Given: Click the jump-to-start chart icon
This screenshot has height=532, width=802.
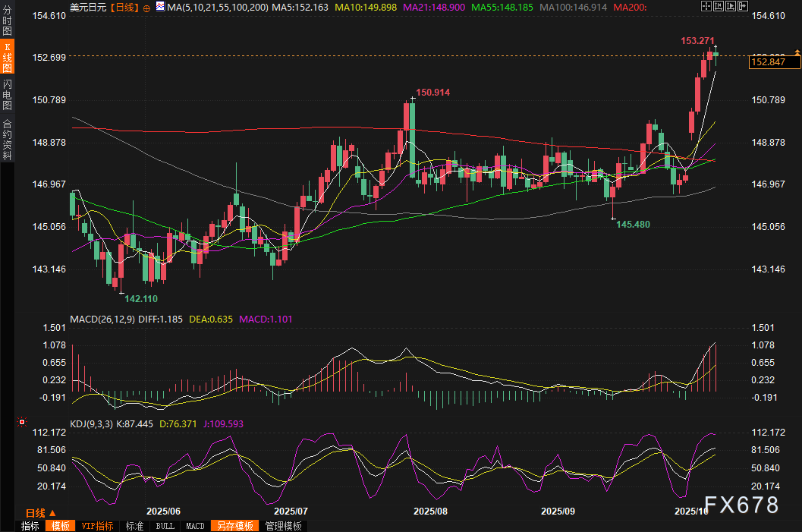Looking at the screenshot, I should 719,6.
